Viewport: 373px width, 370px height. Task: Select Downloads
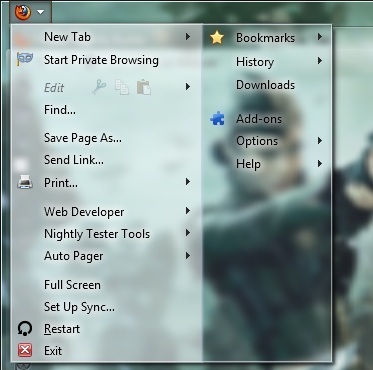(266, 85)
